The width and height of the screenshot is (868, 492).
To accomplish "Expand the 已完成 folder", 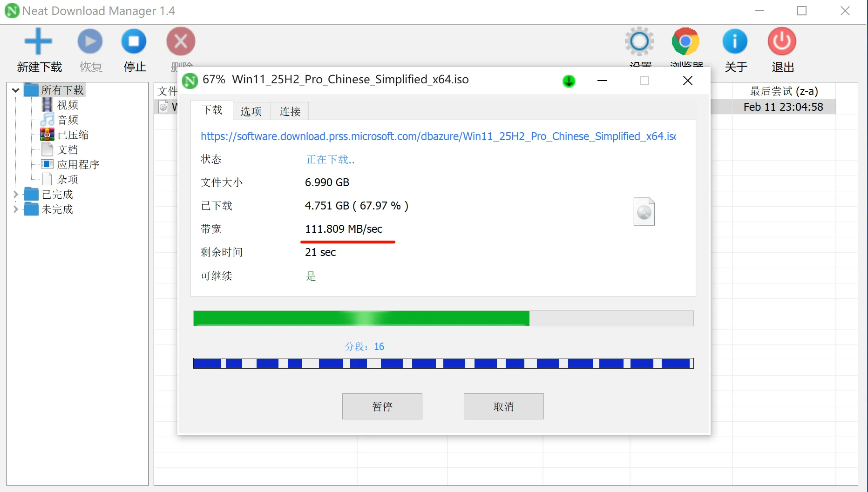I will click(15, 194).
